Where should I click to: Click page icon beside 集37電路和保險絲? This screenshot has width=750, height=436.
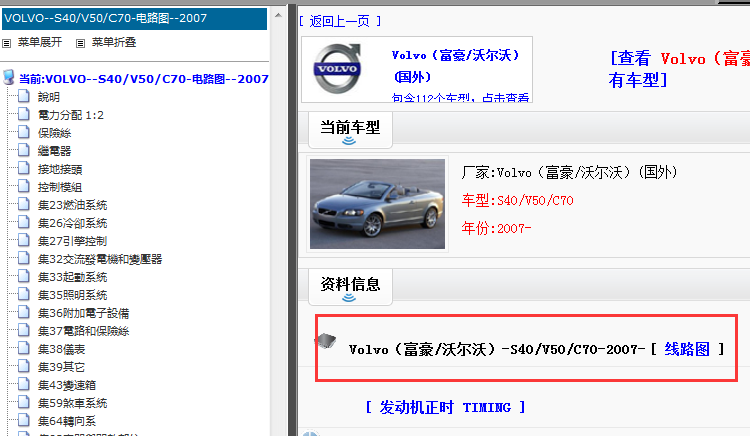[23, 330]
